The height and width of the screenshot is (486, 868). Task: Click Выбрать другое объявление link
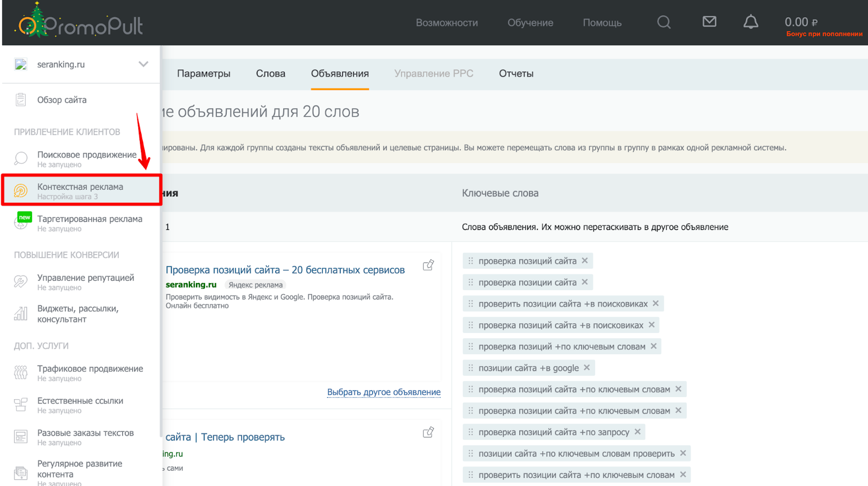click(x=384, y=392)
